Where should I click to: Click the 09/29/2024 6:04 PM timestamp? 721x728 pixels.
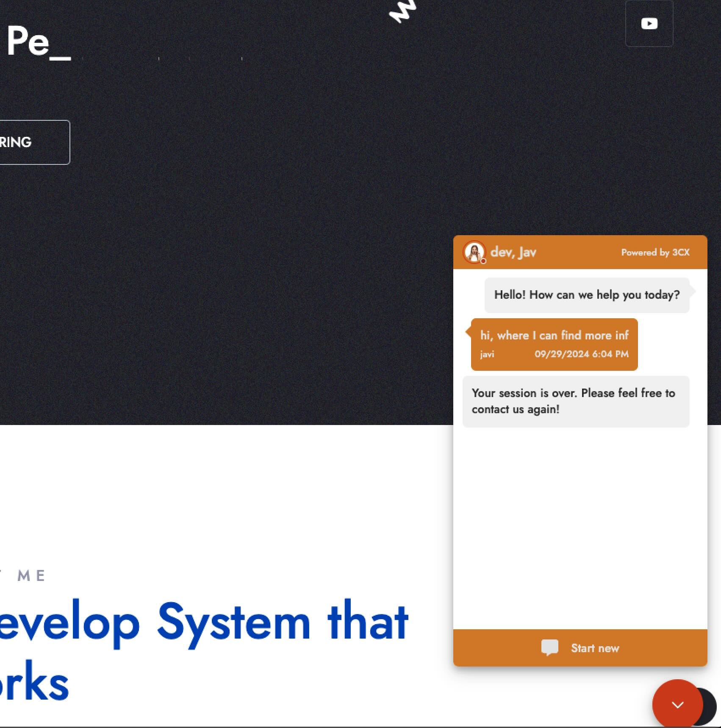[x=581, y=354]
